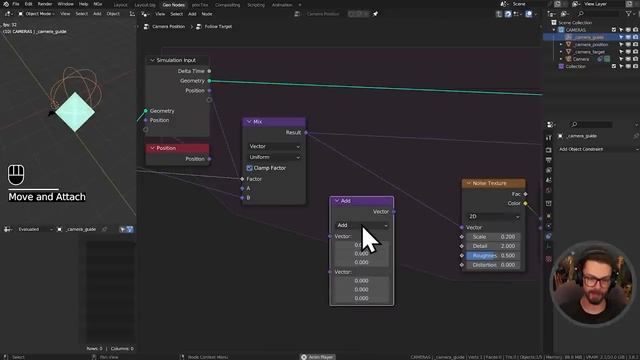This screenshot has height=360, width=640.
Task: Open the node editor type icon
Action: (x=144, y=14)
